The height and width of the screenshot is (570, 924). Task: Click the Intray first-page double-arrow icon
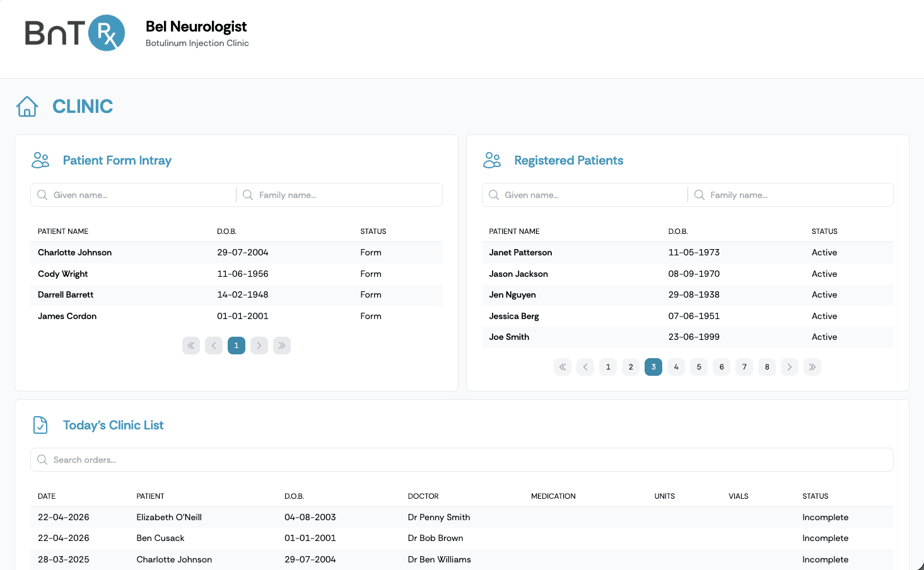point(191,346)
